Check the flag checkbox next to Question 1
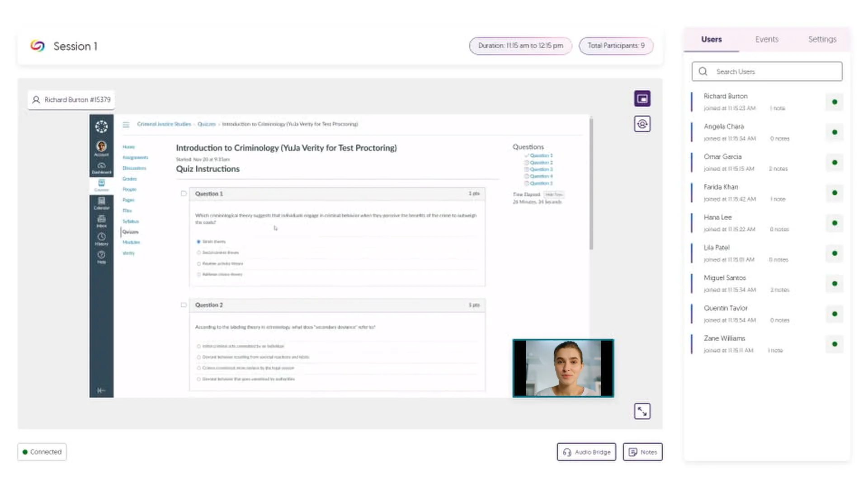Screen dimensions: 868x488 pyautogui.click(x=184, y=193)
